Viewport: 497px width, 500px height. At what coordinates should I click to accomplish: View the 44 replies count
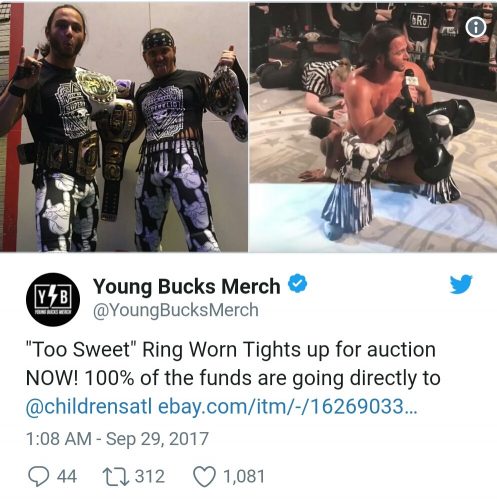[67, 476]
